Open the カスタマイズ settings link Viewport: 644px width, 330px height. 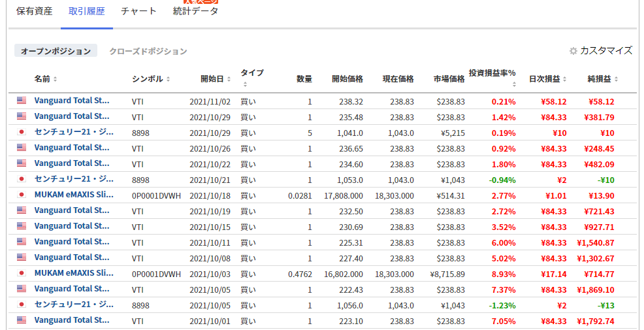[606, 50]
